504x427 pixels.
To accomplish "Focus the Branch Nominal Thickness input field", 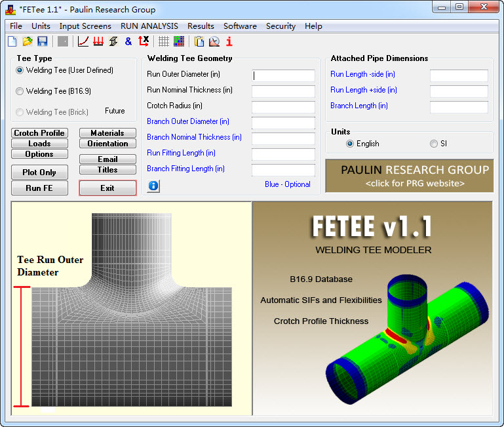I will click(x=283, y=138).
